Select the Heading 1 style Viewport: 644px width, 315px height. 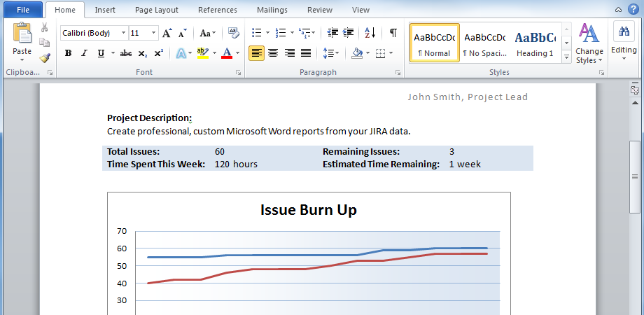coord(535,43)
